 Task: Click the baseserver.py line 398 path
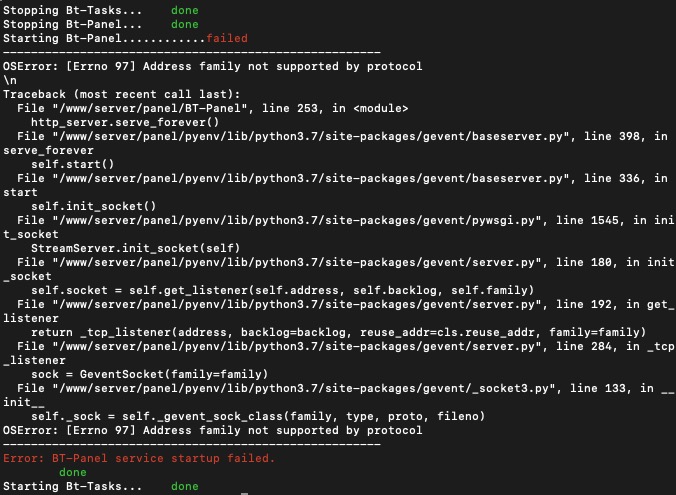coord(308,136)
